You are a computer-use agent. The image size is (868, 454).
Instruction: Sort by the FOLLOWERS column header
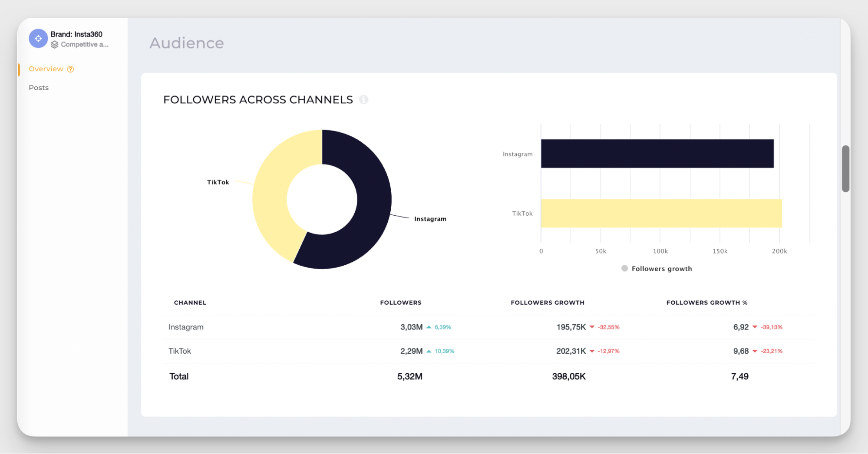401,303
